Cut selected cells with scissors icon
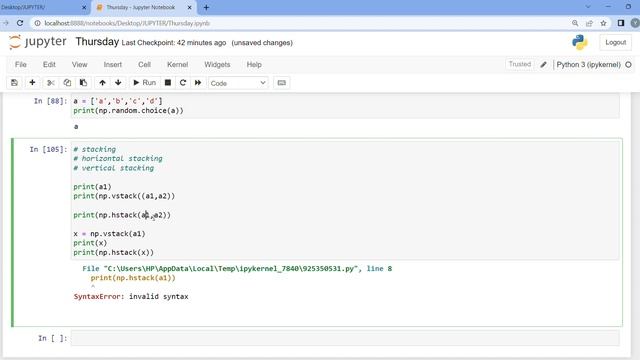The height and width of the screenshot is (360, 640). coord(51,83)
